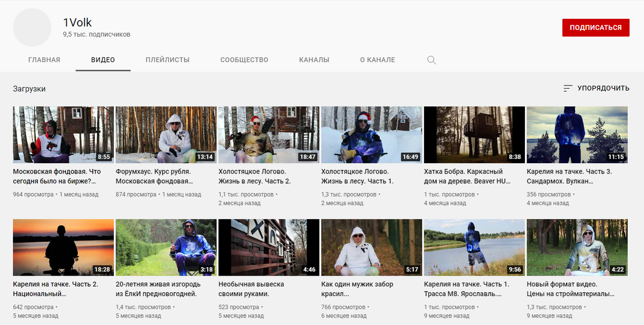Open title 'Новый формат видео. Цены на стройматериалы'
Image resolution: width=644 pixels, height=325 pixels.
coord(571,289)
